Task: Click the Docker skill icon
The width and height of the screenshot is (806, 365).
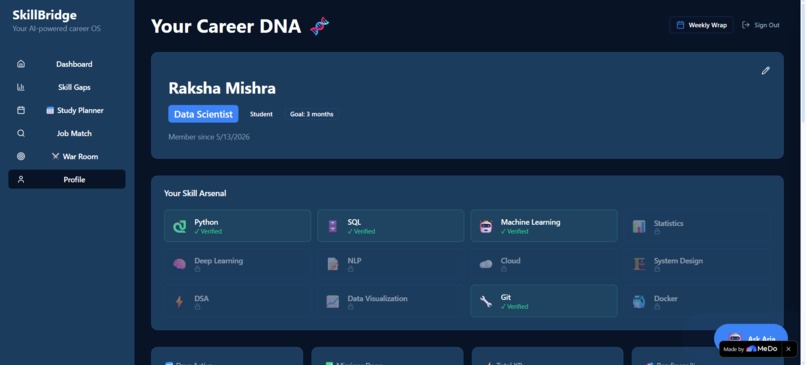Action: [x=639, y=302]
